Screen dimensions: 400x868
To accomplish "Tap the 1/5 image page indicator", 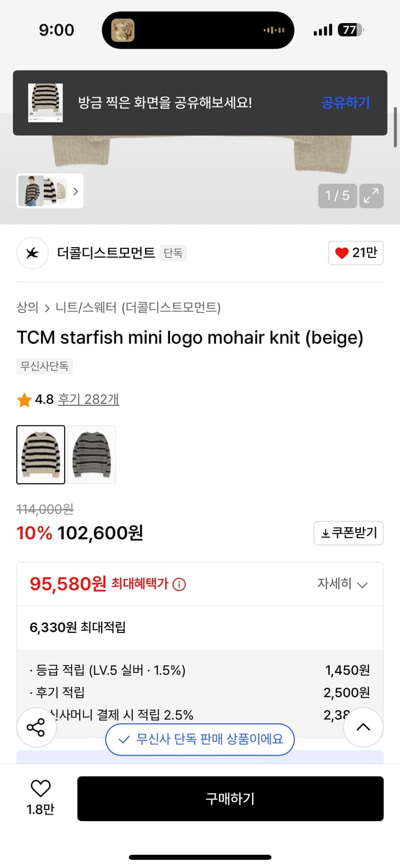I will (x=338, y=196).
